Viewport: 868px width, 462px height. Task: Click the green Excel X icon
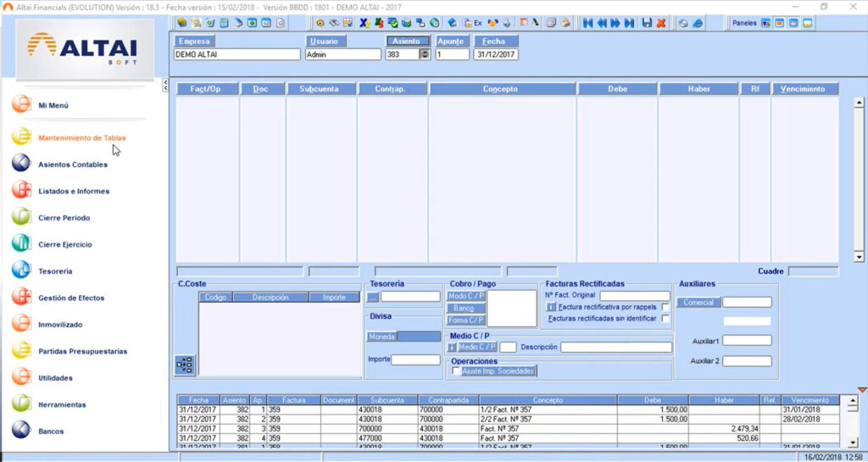click(x=379, y=23)
